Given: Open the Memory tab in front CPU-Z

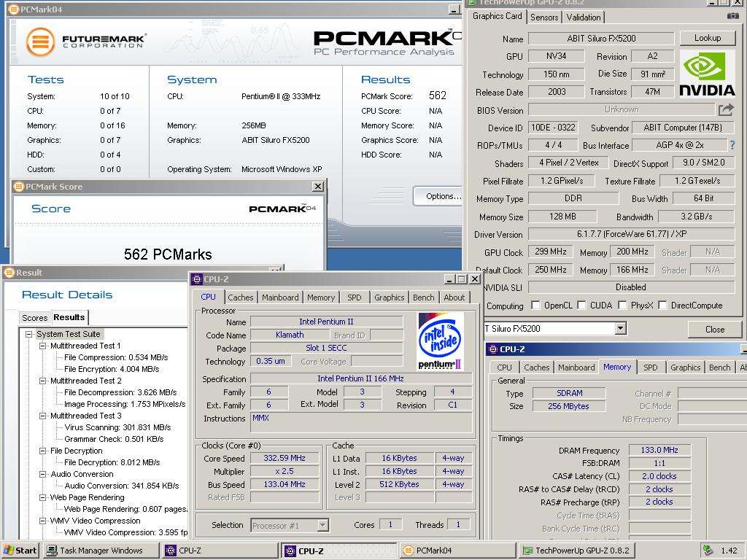Looking at the screenshot, I should 321,297.
